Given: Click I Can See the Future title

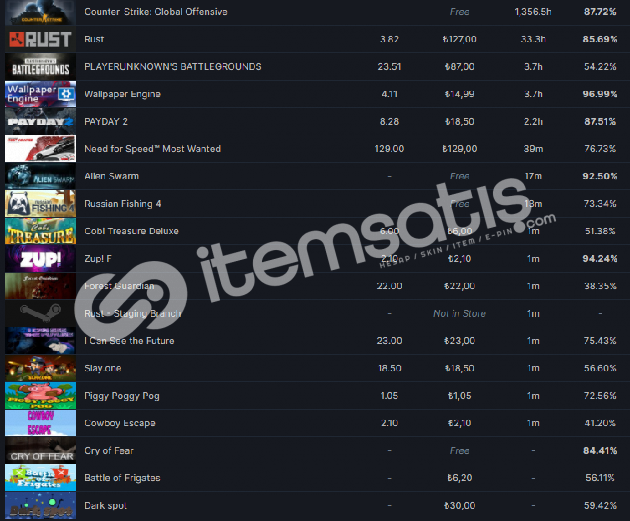Looking at the screenshot, I should (x=129, y=341).
